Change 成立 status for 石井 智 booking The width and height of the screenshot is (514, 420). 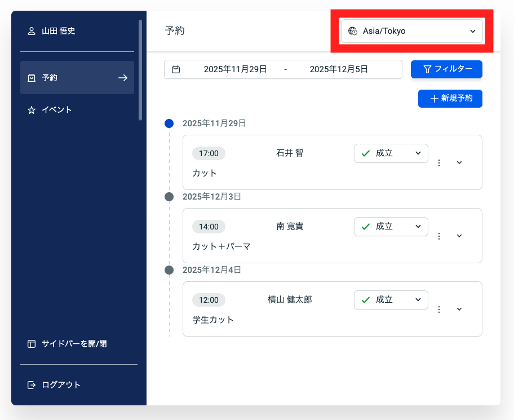391,153
